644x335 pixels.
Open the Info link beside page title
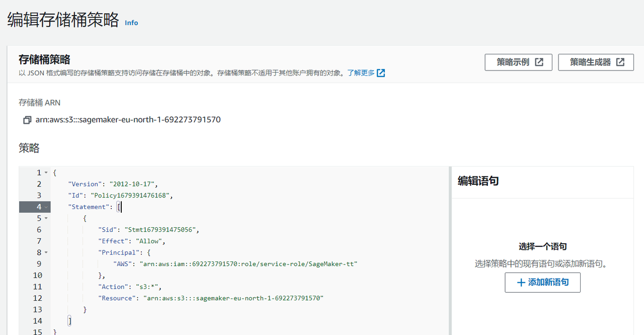(131, 23)
